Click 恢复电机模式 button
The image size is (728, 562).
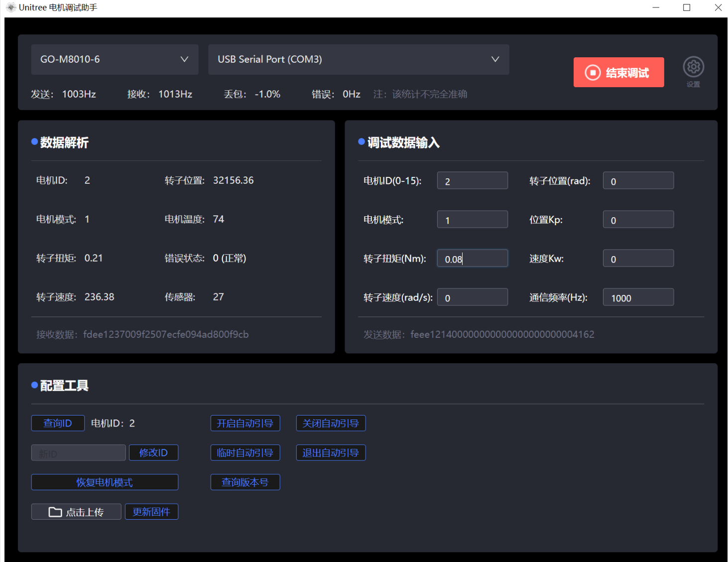(x=105, y=482)
